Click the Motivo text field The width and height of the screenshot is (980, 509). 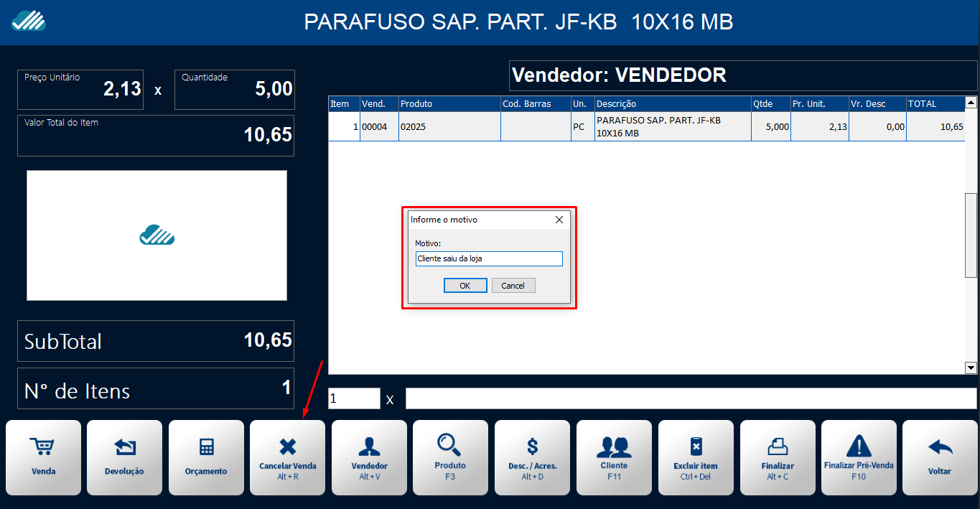tap(489, 258)
